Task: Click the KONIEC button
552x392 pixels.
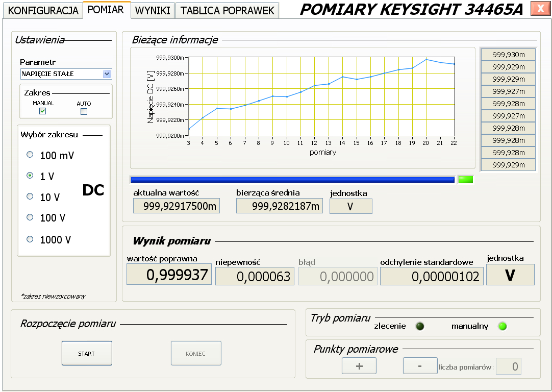Action: point(196,353)
